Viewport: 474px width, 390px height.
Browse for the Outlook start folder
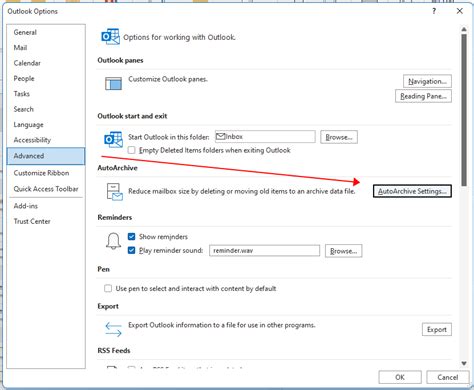pyautogui.click(x=339, y=137)
